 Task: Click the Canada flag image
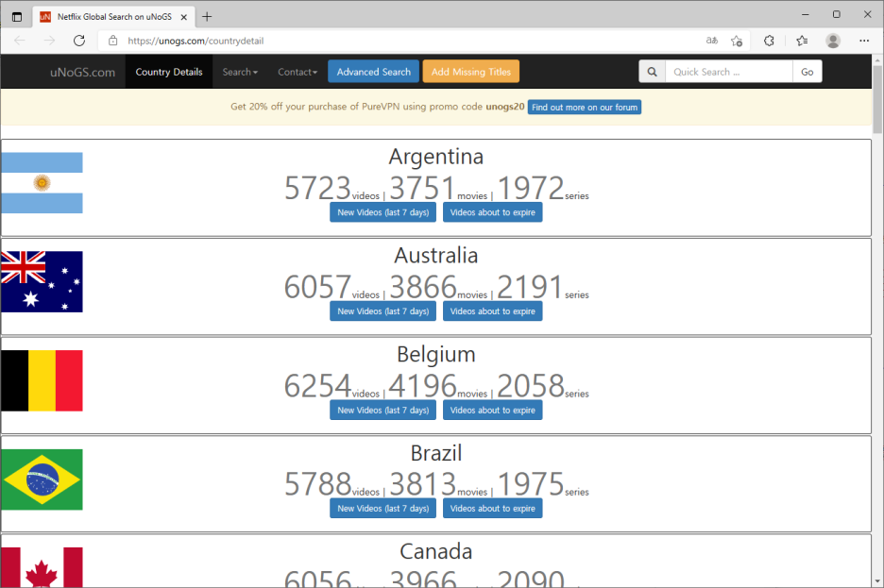(42, 567)
